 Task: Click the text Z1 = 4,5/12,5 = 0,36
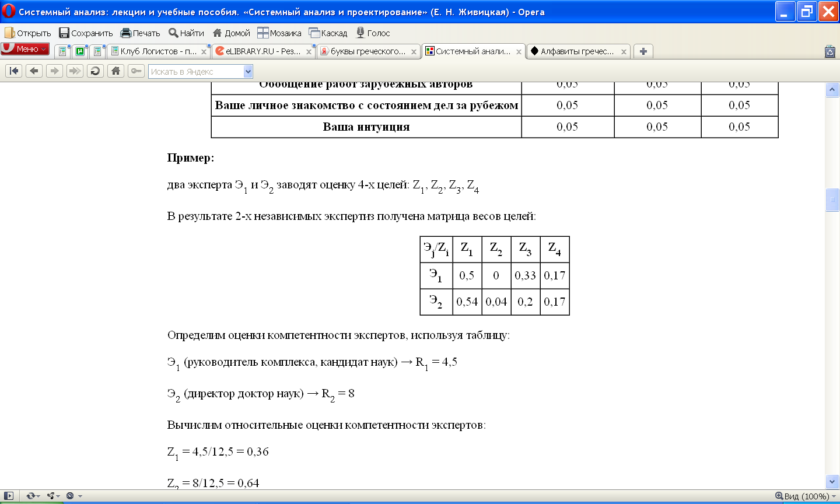click(218, 453)
